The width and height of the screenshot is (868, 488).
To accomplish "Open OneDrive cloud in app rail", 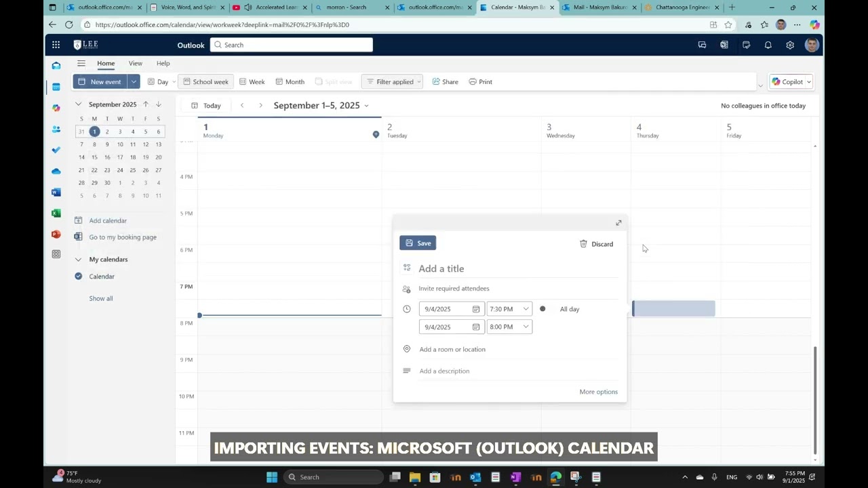I will [56, 171].
